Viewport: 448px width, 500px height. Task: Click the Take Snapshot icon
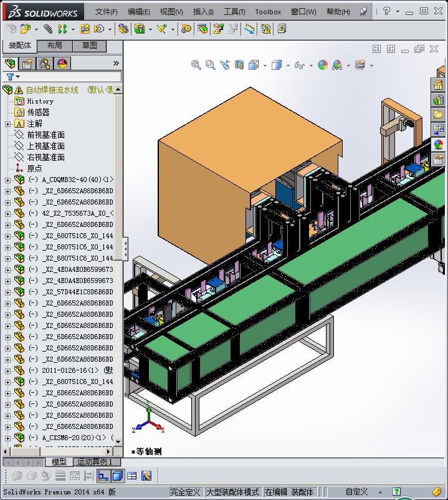click(x=282, y=29)
